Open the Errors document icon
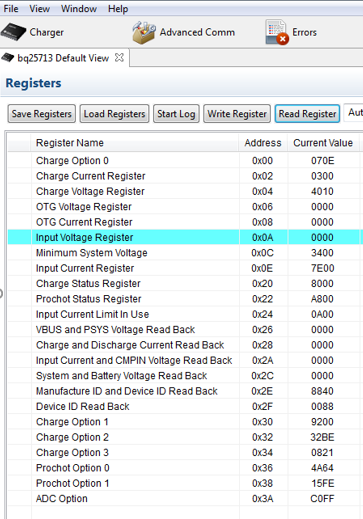 pos(277,32)
